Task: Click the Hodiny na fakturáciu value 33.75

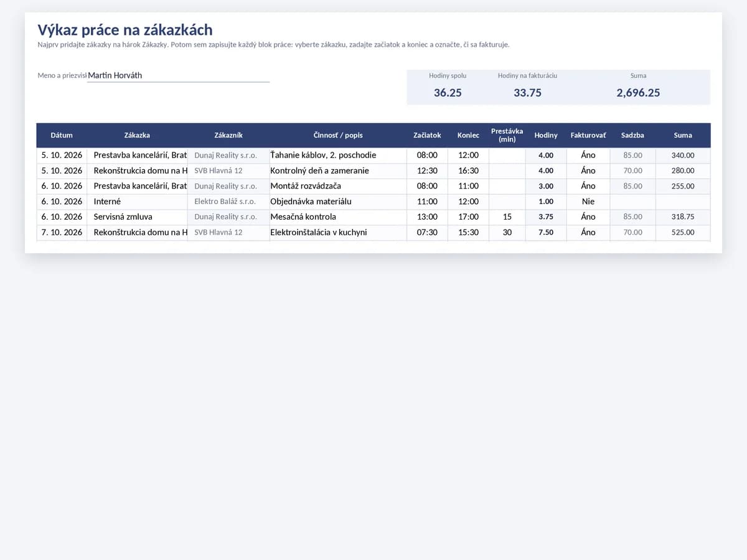Action: (527, 93)
